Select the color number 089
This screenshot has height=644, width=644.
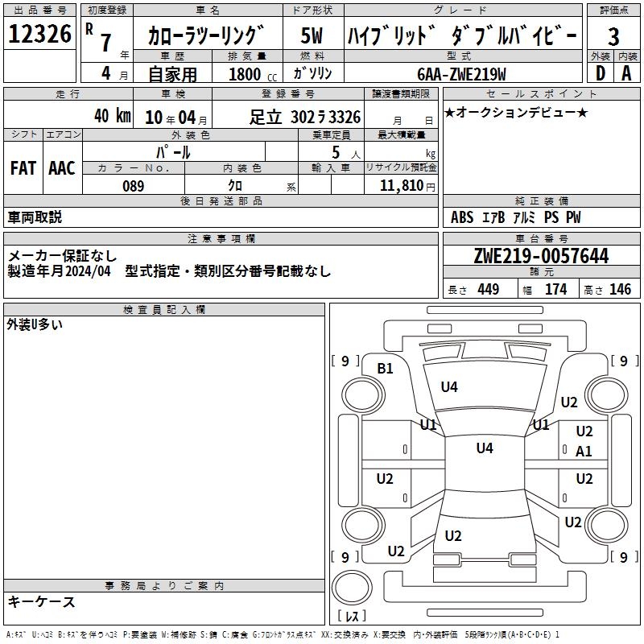coord(134,186)
